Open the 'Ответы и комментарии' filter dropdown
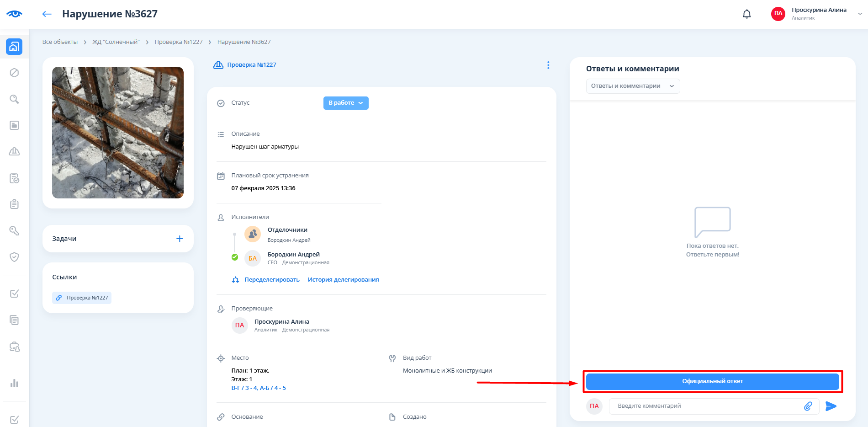This screenshot has height=427, width=868. pos(632,86)
